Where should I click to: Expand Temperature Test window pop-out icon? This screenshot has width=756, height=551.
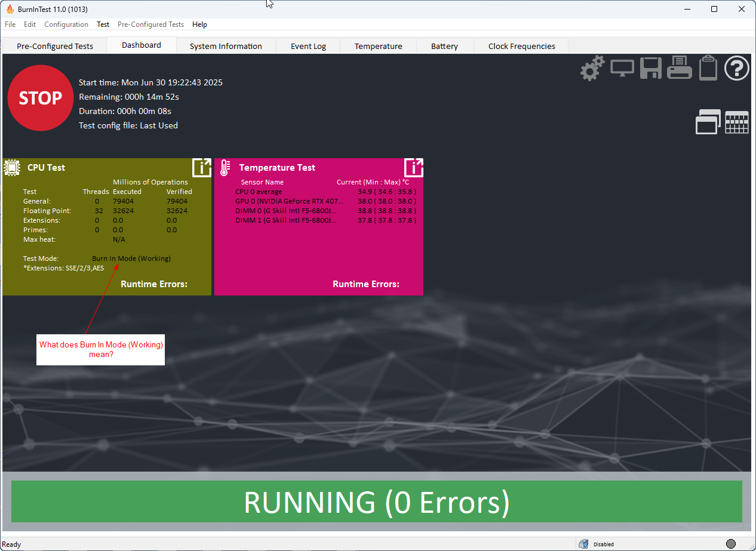click(414, 168)
